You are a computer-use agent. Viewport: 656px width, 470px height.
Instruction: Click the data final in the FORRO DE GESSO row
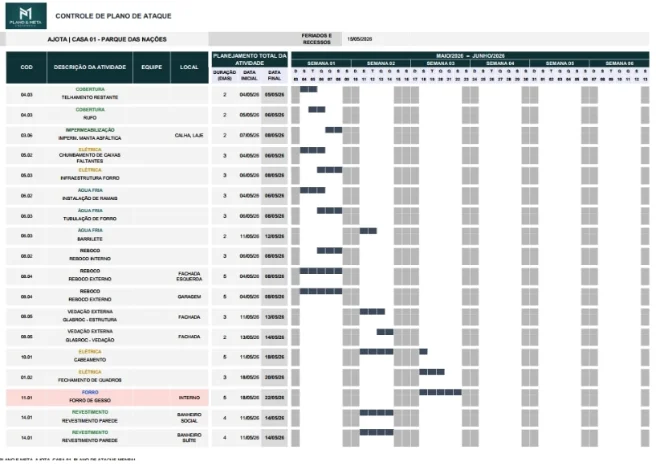[x=274, y=398]
